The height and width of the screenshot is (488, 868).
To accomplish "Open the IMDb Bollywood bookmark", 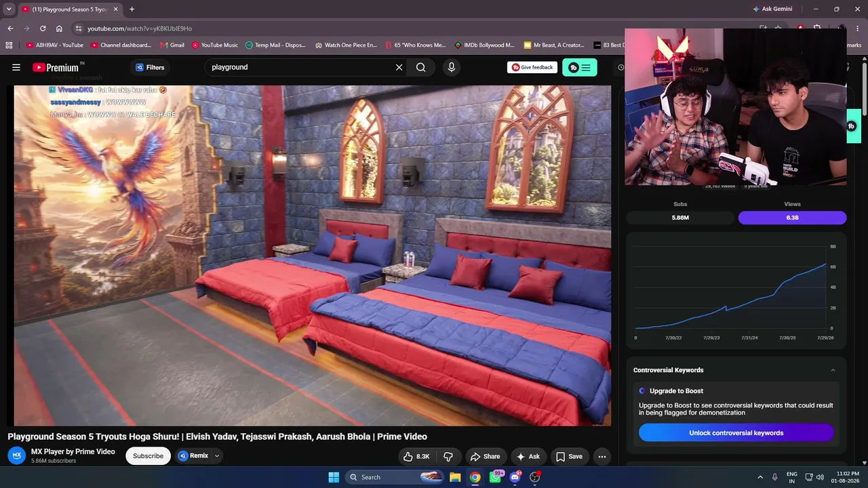I will [484, 45].
